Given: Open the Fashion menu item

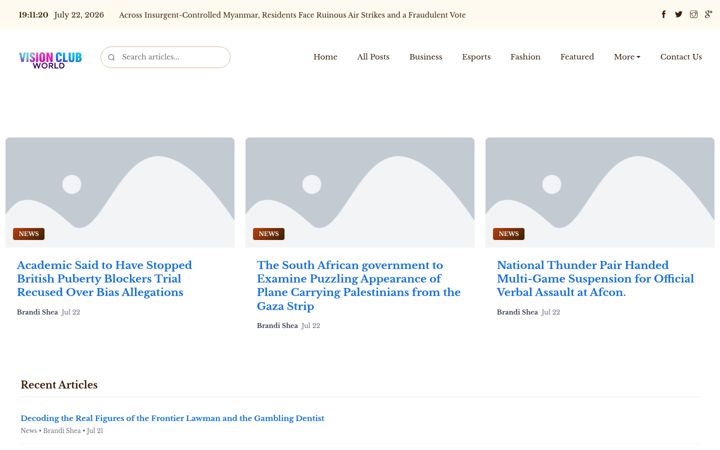Looking at the screenshot, I should coord(525,57).
